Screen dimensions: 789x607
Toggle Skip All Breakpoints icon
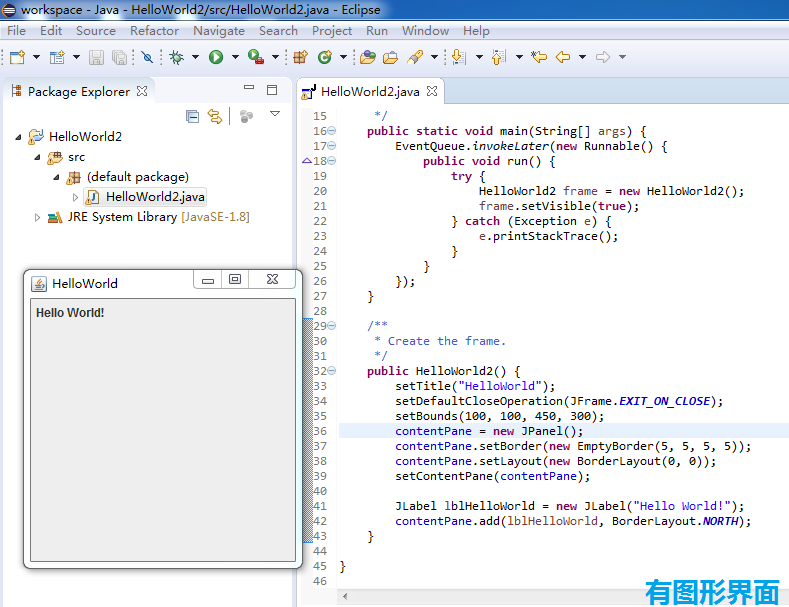tap(147, 57)
